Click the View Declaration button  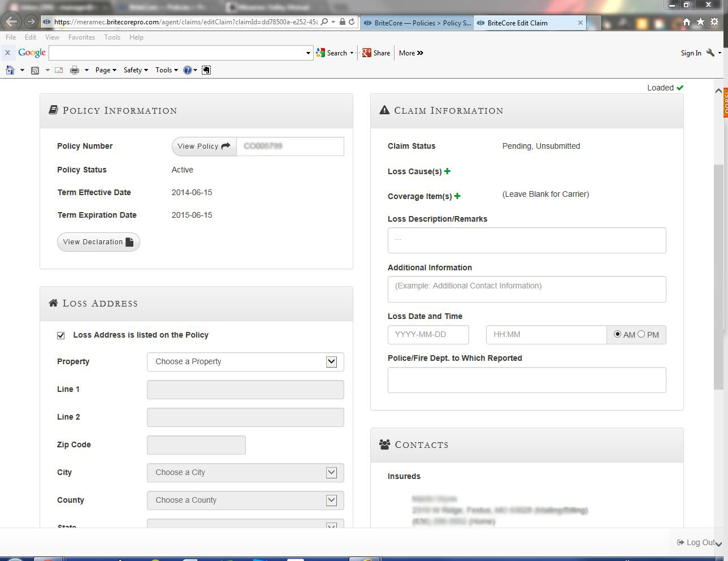tap(98, 242)
